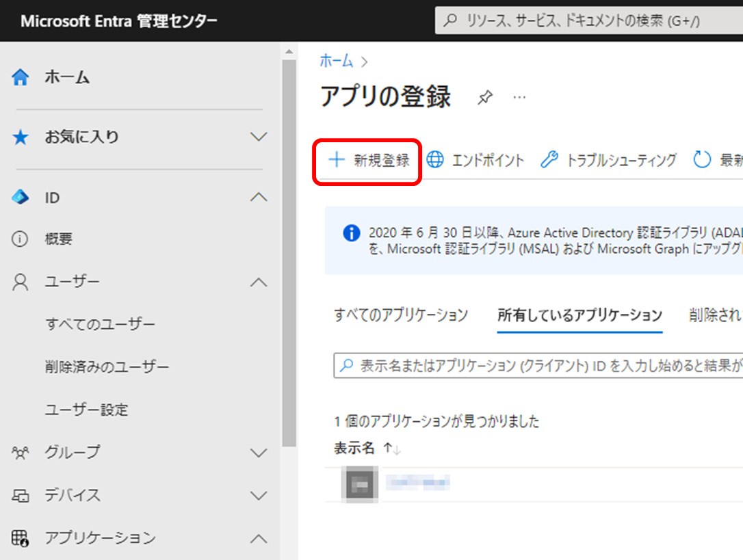This screenshot has height=560, width=743.
Task: Collapse the ID section chevron
Action: (258, 198)
